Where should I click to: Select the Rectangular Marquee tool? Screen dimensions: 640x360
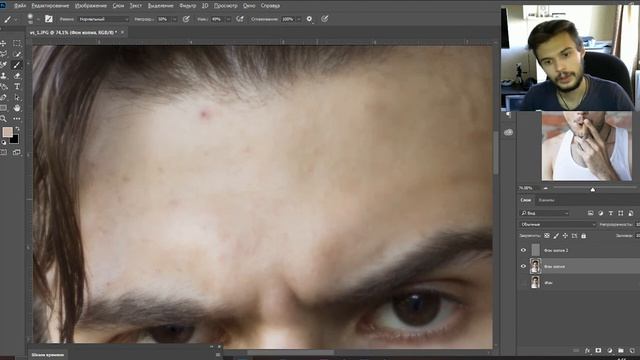point(17,43)
